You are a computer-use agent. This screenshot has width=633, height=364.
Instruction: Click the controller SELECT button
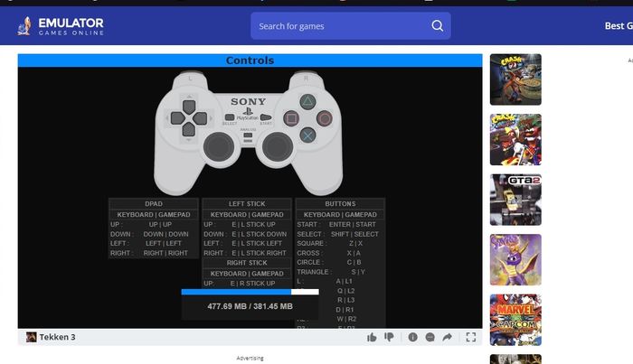tap(230, 117)
